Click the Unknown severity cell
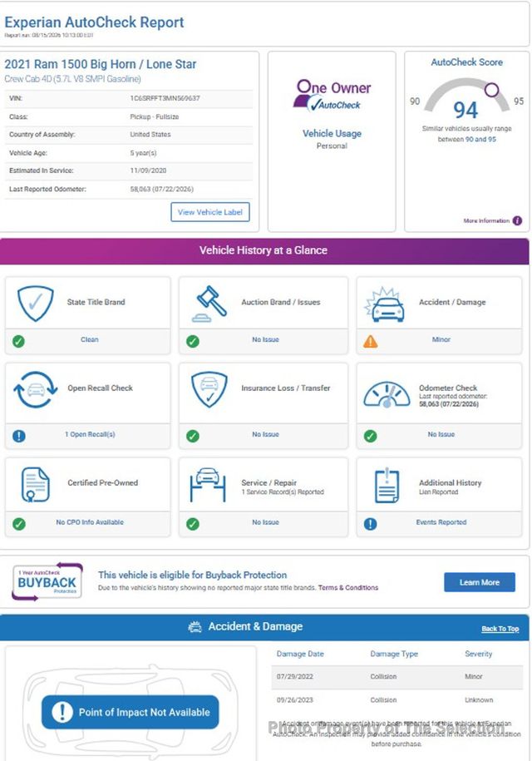532x761 pixels. (479, 699)
